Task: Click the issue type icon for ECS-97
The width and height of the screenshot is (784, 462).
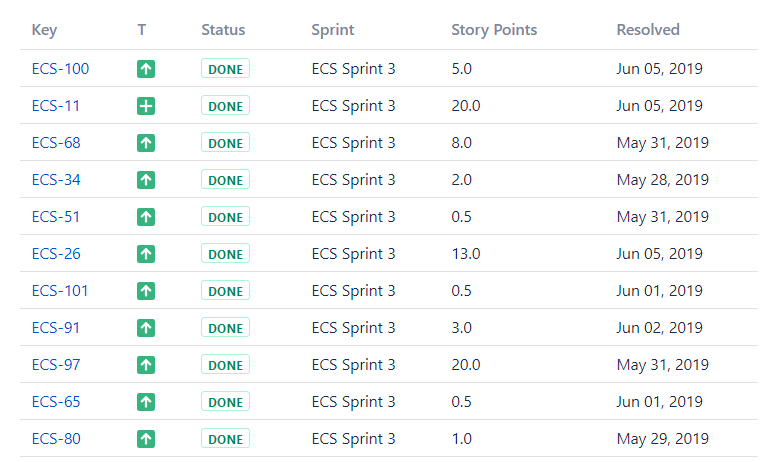Action: tap(146, 365)
